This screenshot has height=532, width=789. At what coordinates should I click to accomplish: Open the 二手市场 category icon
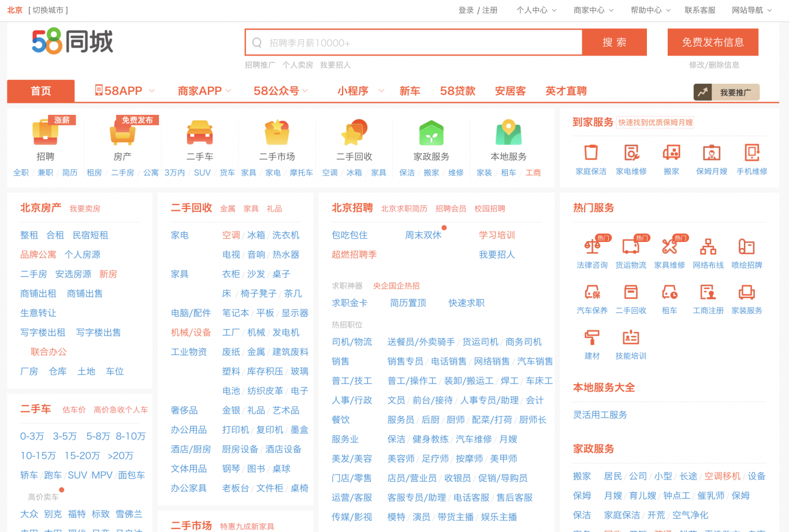tap(277, 133)
